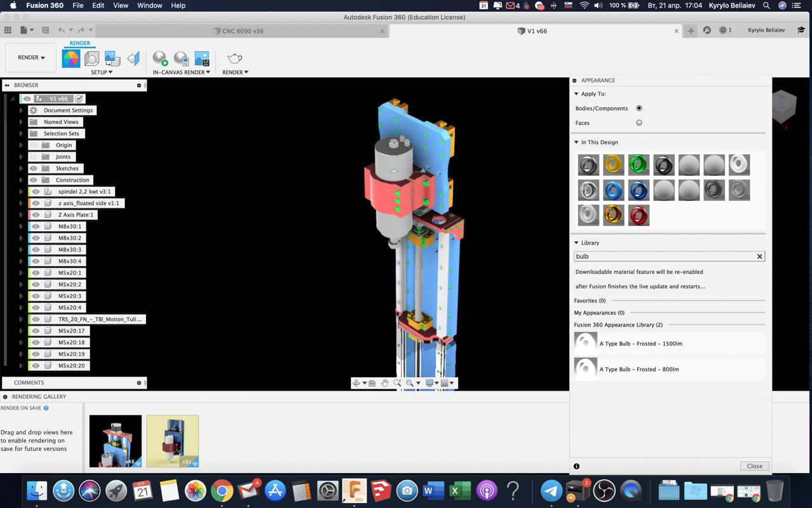The image size is (812, 508).
Task: Collapse the In This Design section
Action: [x=576, y=142]
